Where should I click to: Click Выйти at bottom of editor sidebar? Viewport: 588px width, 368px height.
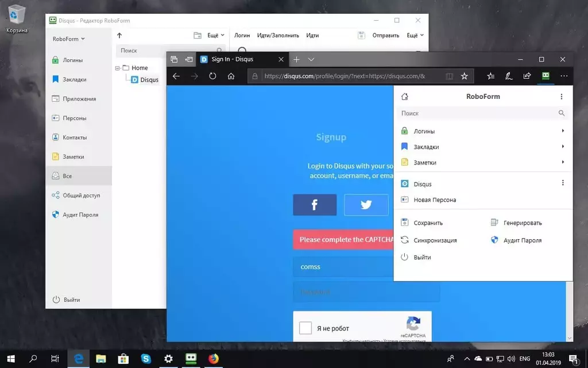pyautogui.click(x=67, y=300)
